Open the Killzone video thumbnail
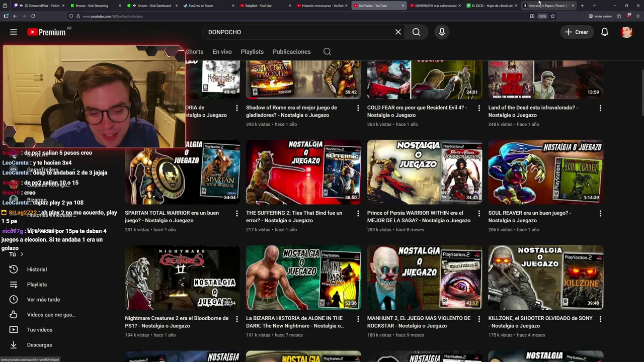This screenshot has height=362, width=644. click(x=546, y=277)
